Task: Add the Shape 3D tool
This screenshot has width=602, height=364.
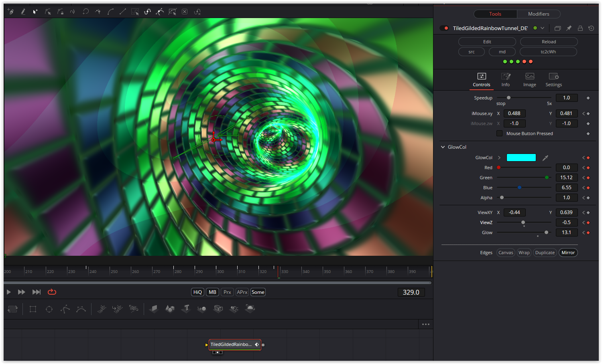Action: pyautogui.click(x=170, y=309)
